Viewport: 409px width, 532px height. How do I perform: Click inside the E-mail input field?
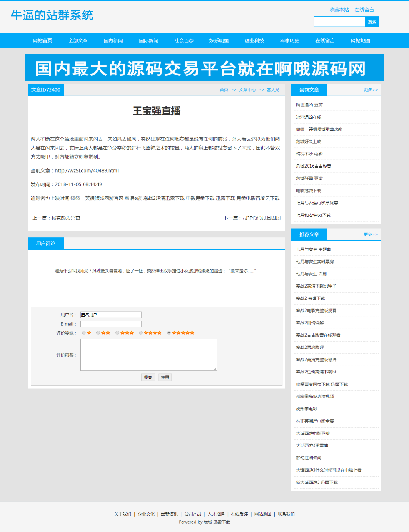tap(111, 323)
